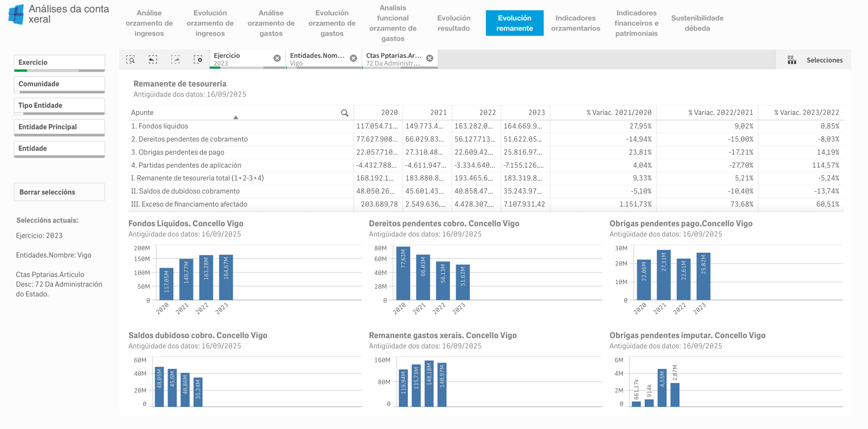The height and width of the screenshot is (429, 868).
Task: Expand the Comunidade filter
Action: tap(59, 84)
